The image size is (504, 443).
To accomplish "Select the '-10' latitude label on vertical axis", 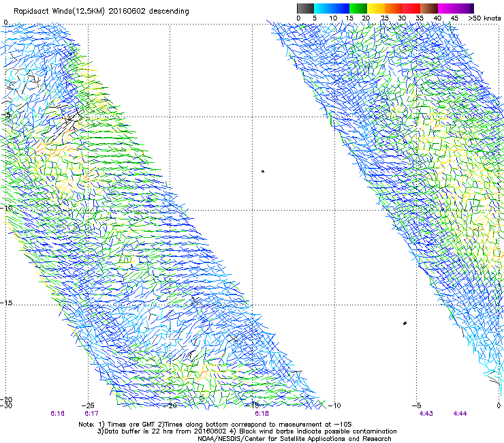I will (6, 208).
